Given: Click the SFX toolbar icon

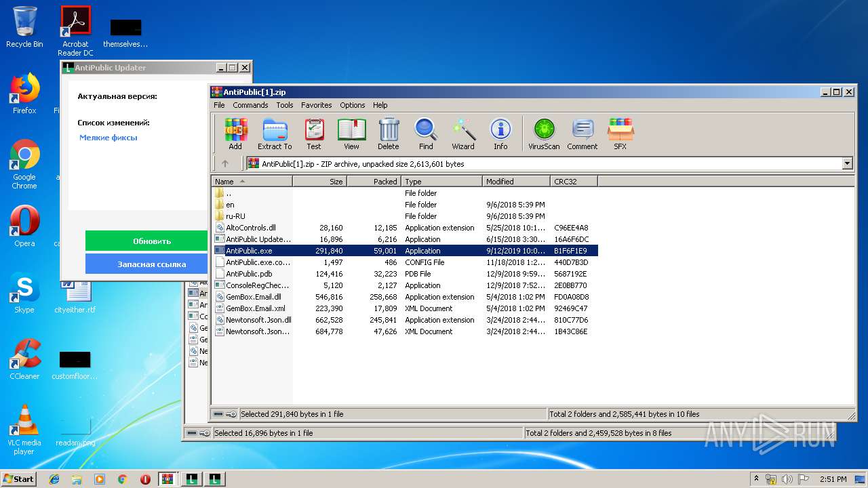Looking at the screenshot, I should (x=620, y=134).
